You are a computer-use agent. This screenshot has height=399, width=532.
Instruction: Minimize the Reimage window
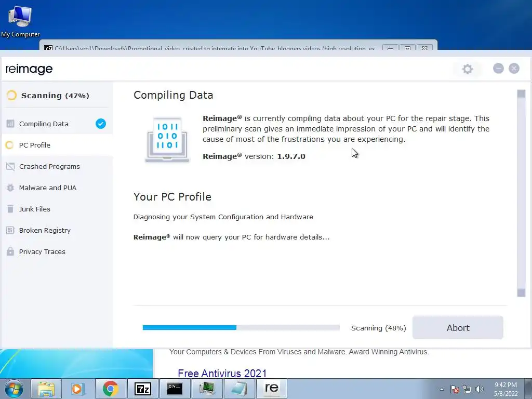[498, 69]
